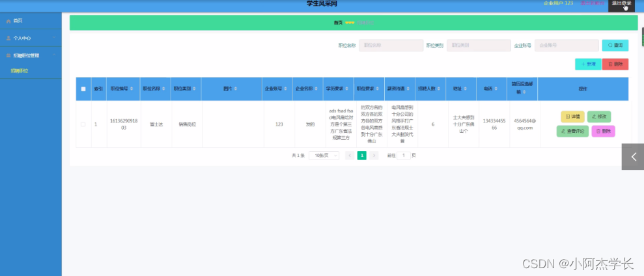Go to previous page arrow

(x=350, y=156)
